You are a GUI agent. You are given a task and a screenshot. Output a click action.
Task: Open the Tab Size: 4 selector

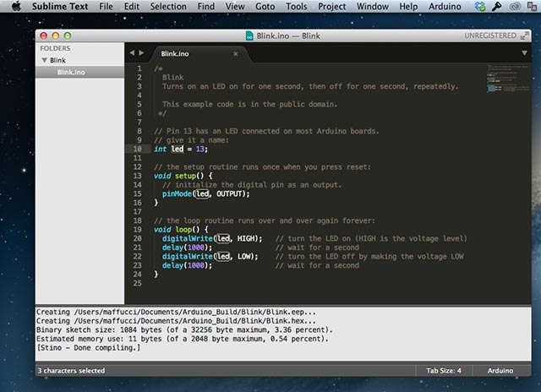442,371
